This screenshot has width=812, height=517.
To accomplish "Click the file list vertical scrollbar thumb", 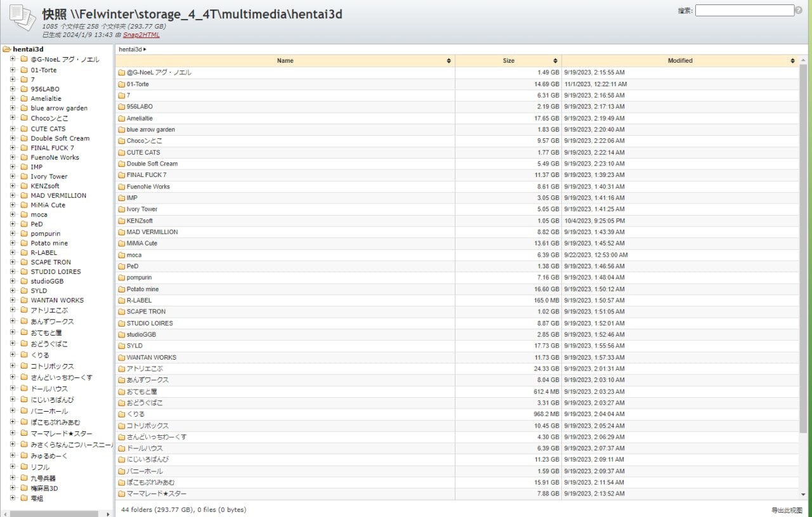I will tap(803, 249).
